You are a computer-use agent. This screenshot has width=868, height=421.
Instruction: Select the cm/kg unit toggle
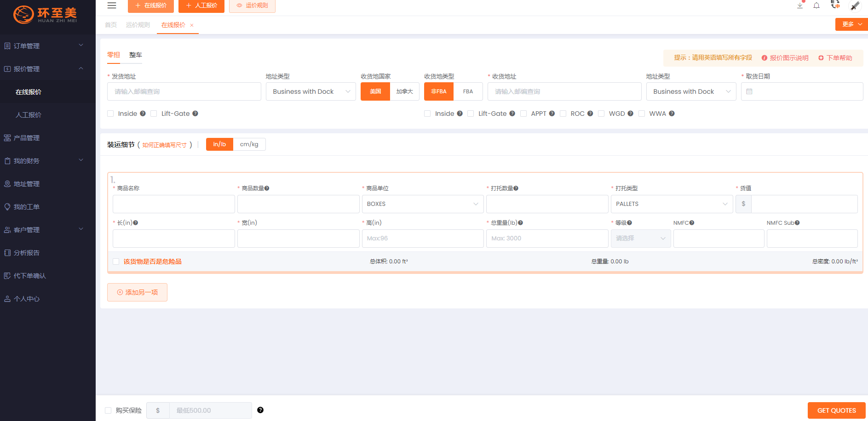pos(249,144)
